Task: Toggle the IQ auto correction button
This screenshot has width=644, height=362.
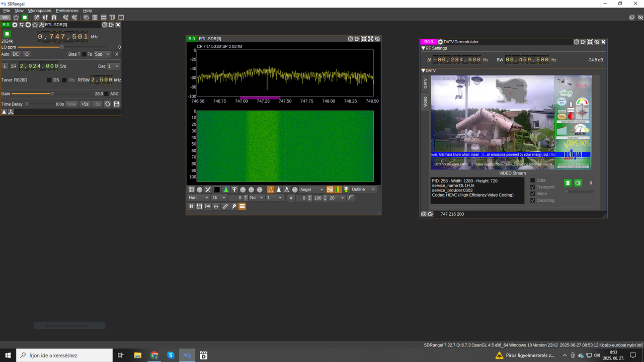Action: point(27,54)
